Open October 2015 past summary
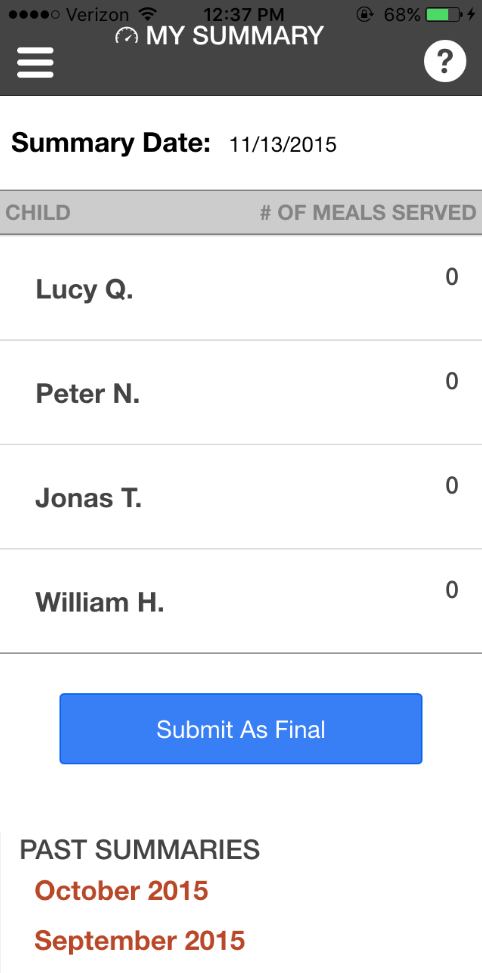Screen dimensions: 482x973 tap(122, 891)
